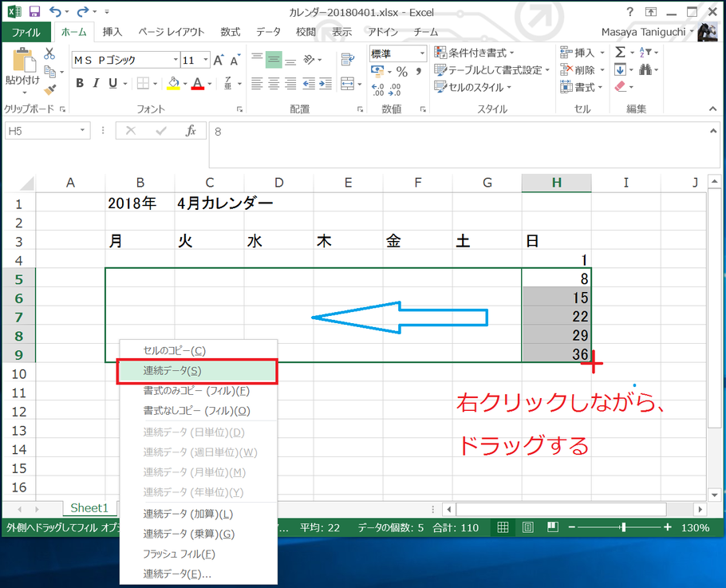Select セルのコピー(C) menu item
Viewport: 726px width, 588px height.
click(197, 350)
